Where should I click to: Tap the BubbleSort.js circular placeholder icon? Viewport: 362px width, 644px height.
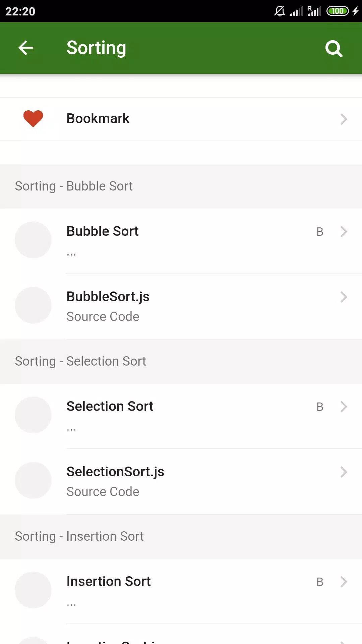click(33, 305)
